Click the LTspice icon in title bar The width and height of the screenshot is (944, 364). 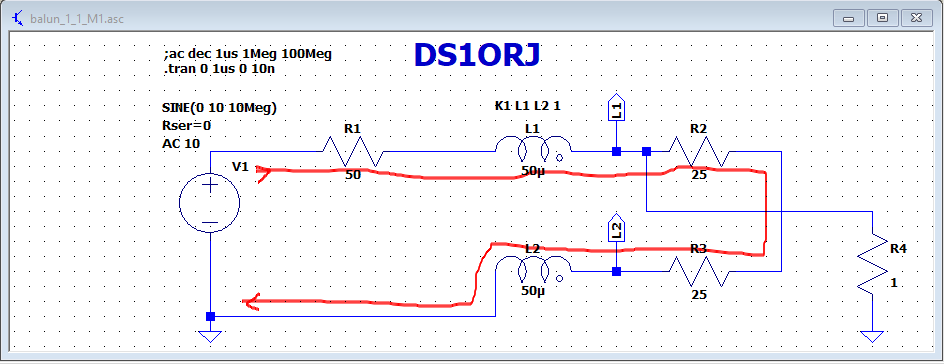(x=19, y=17)
